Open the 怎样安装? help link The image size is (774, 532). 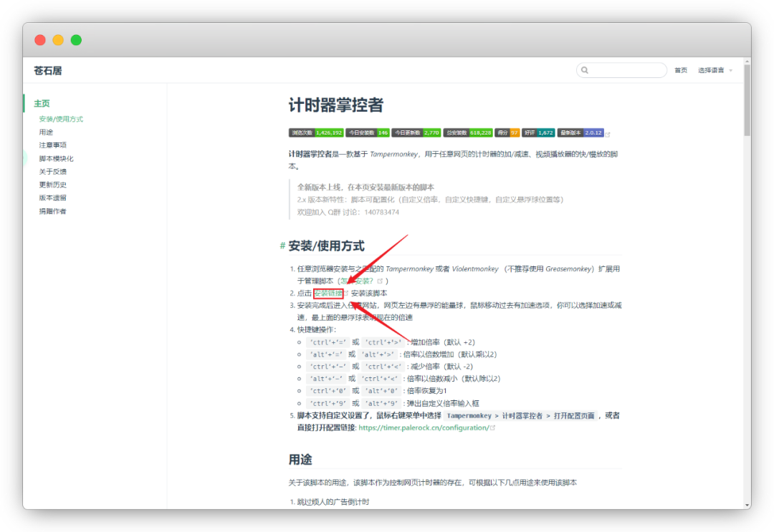click(357, 281)
